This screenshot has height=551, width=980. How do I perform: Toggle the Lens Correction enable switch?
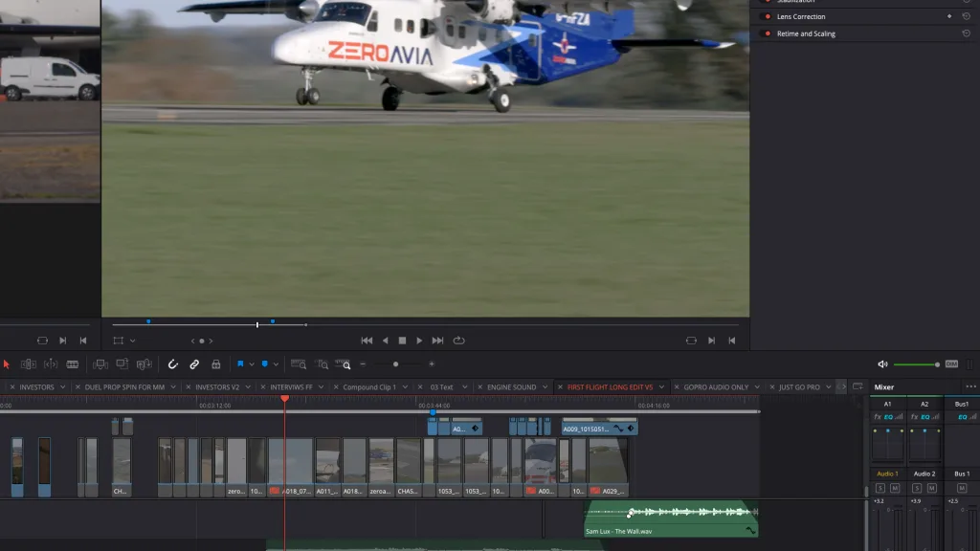pyautogui.click(x=767, y=16)
